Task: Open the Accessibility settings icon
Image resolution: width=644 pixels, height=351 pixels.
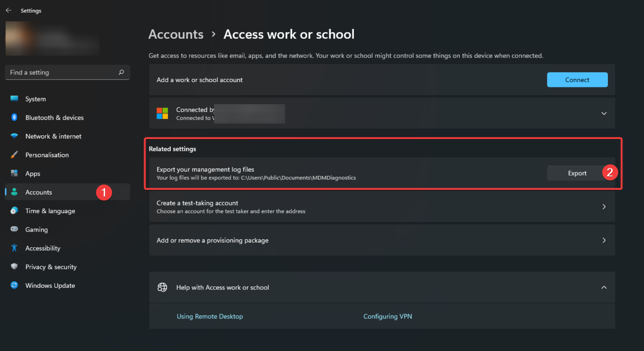Action: 14,248
